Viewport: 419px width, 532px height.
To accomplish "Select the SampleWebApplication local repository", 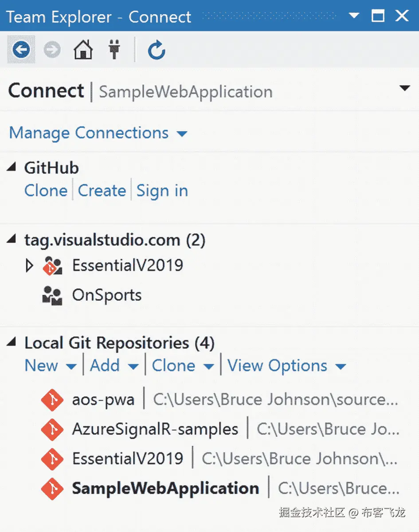I will tap(165, 489).
